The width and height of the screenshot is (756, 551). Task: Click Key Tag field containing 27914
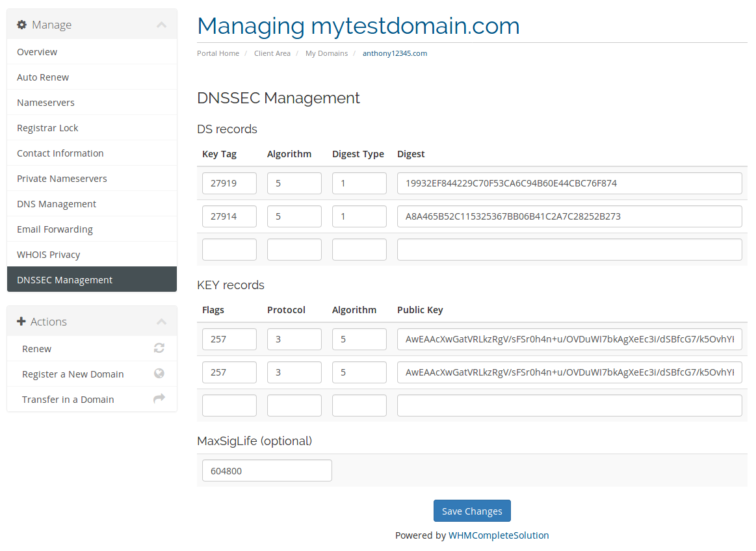click(x=229, y=216)
